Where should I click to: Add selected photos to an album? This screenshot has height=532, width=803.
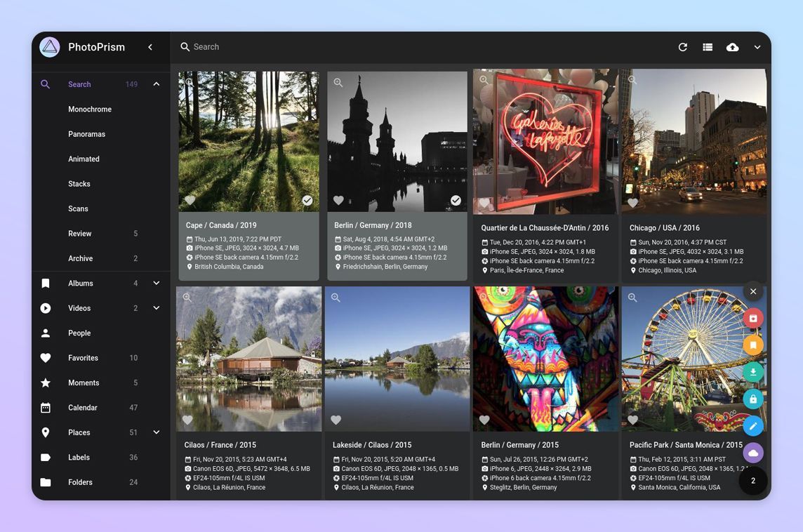[753, 345]
